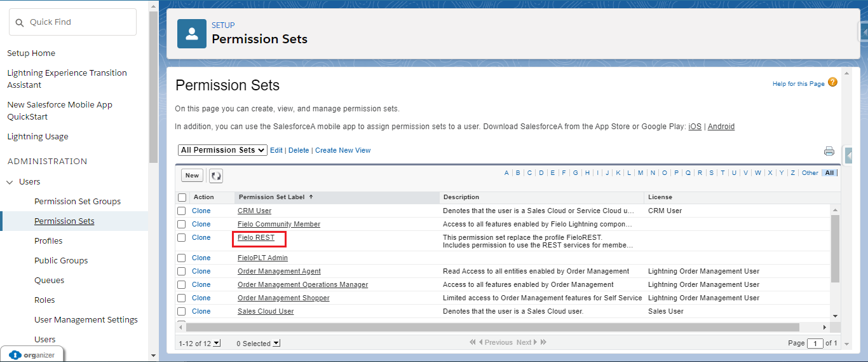Open the Fielo REST permission set link

256,237
